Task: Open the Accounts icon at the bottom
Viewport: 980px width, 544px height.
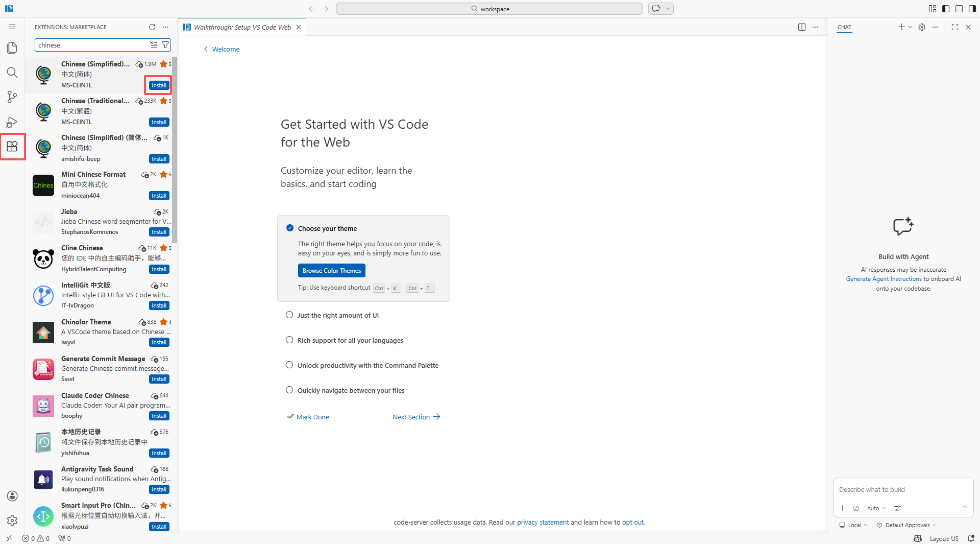Action: coord(12,496)
